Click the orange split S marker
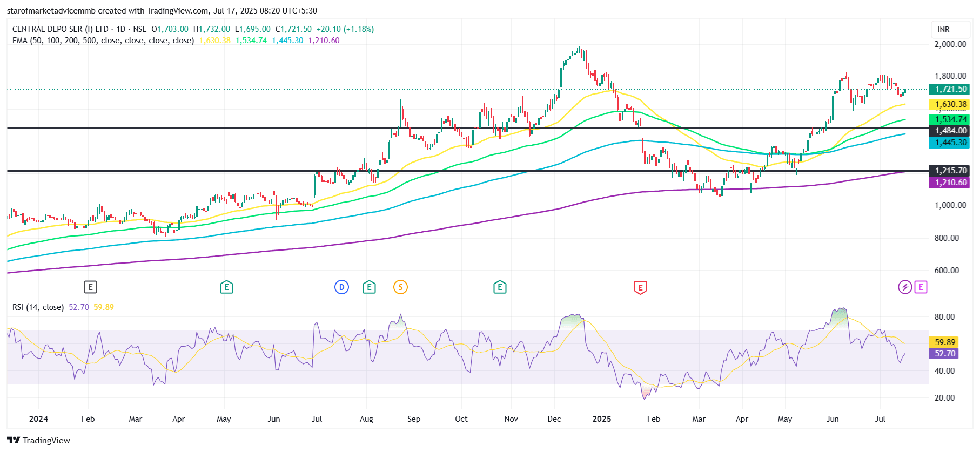This screenshot has height=452, width=980. point(400,287)
